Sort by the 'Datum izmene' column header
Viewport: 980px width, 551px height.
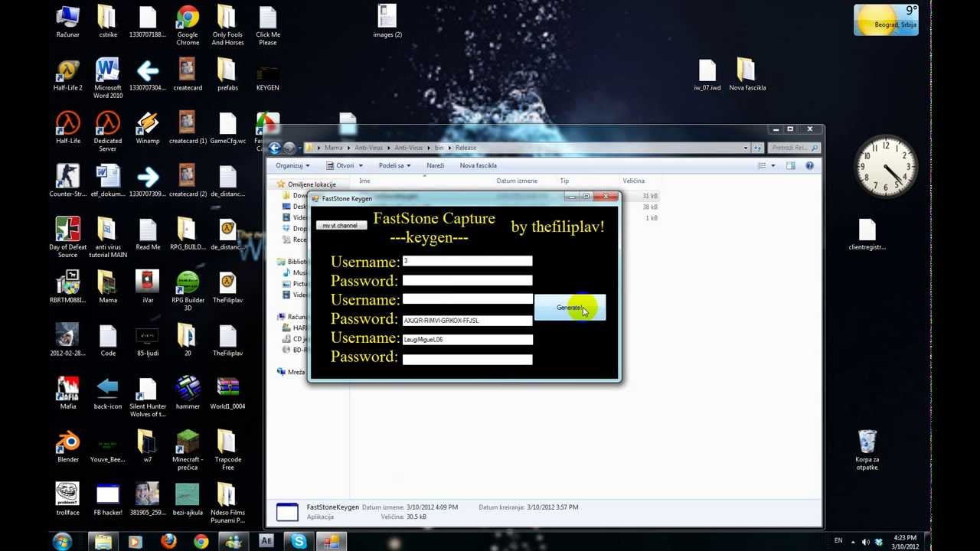pyautogui.click(x=517, y=181)
